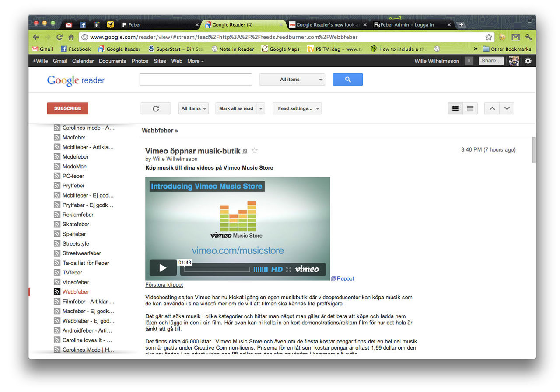Screen dimensions: 560x392
Task: Expand Mark all as read options arrow
Action: [x=260, y=108]
